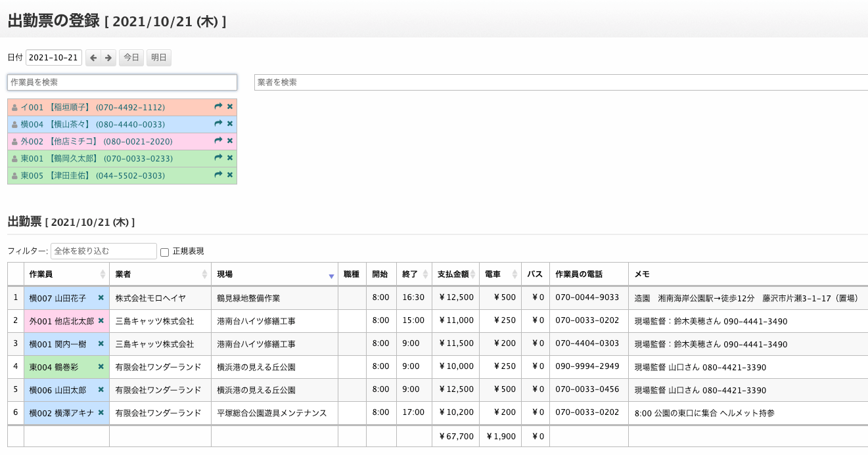Click the 16:30 end time cell
The width and height of the screenshot is (868, 455).
tap(413, 297)
